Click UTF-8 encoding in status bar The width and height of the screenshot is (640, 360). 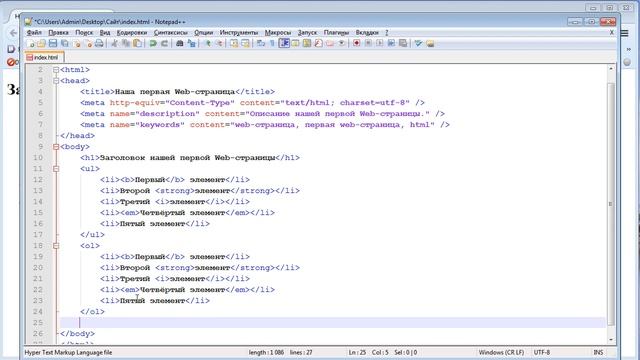[542, 352]
